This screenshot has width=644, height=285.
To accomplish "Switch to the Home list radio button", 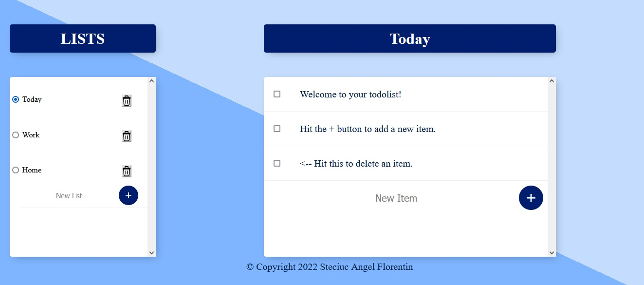I will (16, 170).
